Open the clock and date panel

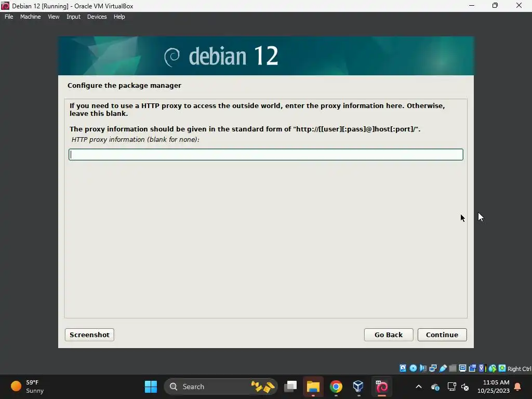pos(494,387)
